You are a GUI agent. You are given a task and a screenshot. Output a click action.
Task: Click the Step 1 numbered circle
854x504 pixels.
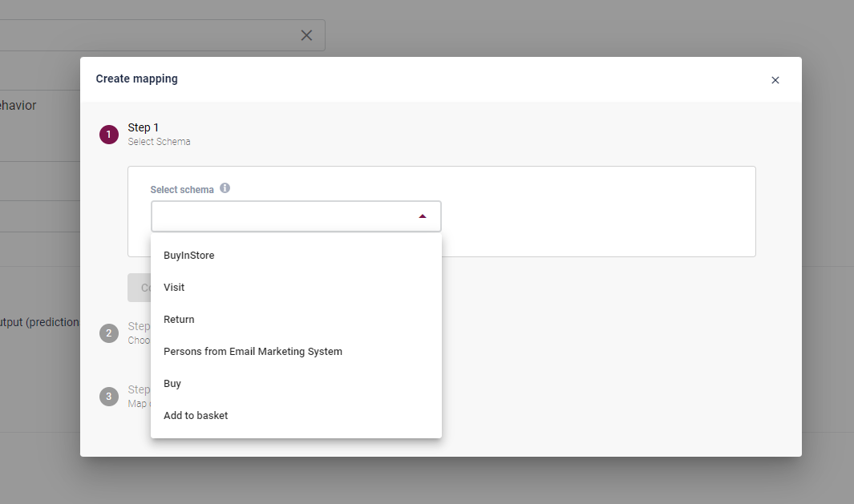tap(109, 135)
